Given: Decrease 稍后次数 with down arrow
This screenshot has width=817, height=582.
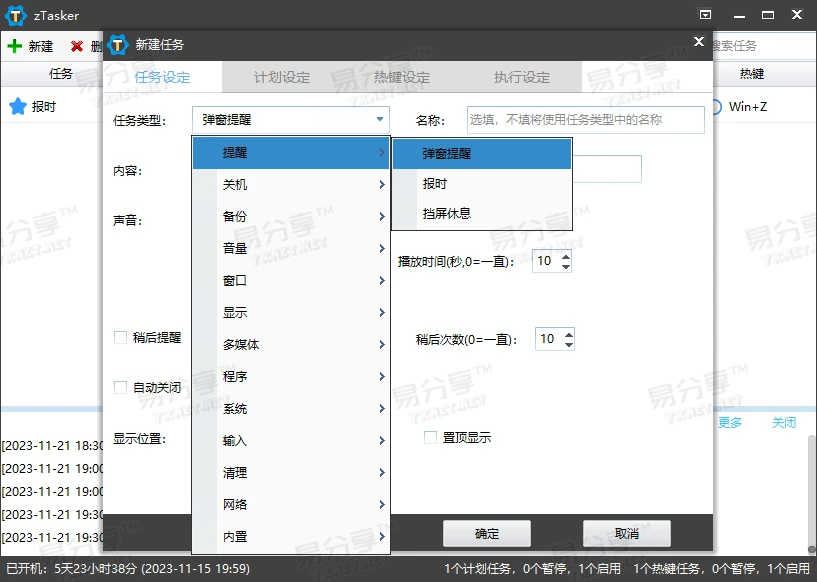Looking at the screenshot, I should (x=568, y=344).
